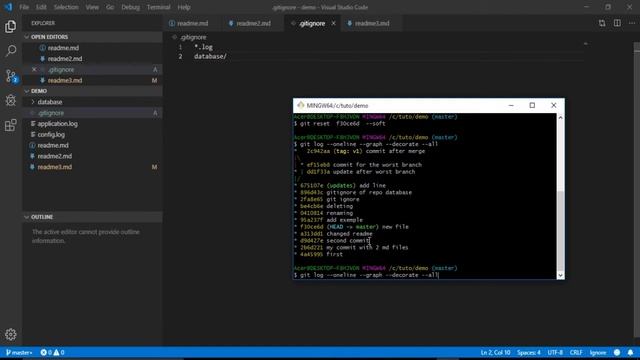Screen dimensions: 640x360
Task: Click the *.log line in editor
Action: coord(203,47)
